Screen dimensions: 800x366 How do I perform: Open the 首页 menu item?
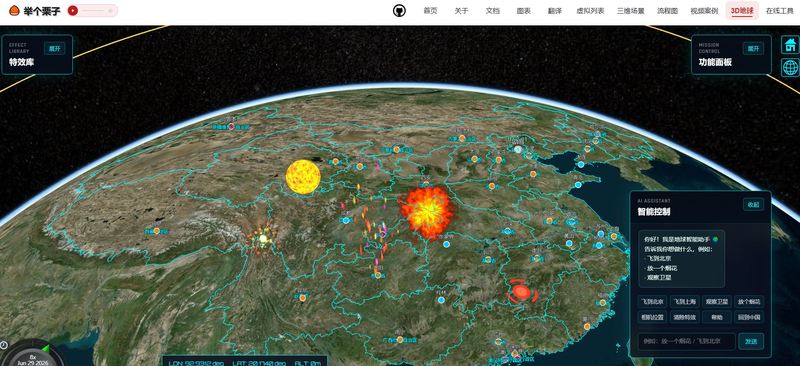[x=430, y=11]
